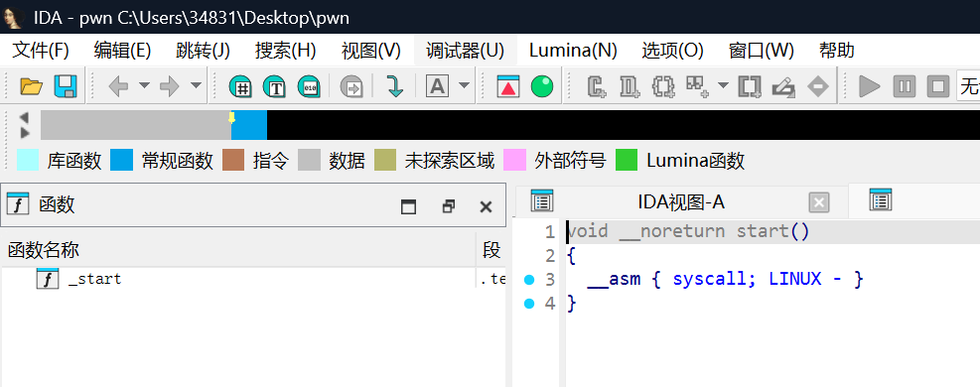Image resolution: width=980 pixels, height=387 pixels.
Task: Sort by 段 column header
Action: (x=491, y=251)
